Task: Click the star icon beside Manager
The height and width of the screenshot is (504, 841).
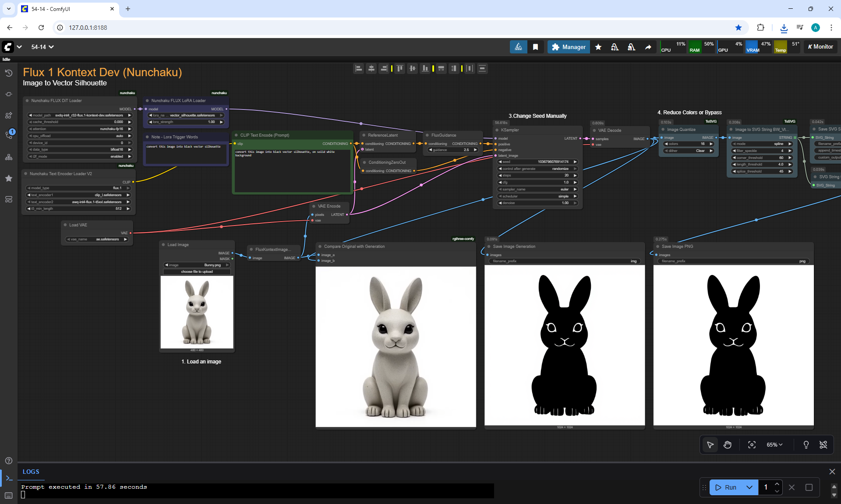Action: click(x=598, y=47)
